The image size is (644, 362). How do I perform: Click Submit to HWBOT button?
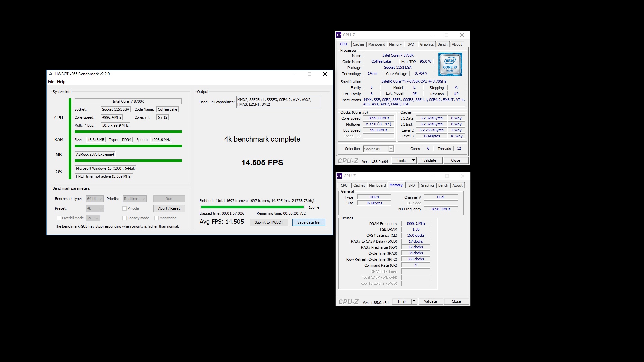click(269, 222)
